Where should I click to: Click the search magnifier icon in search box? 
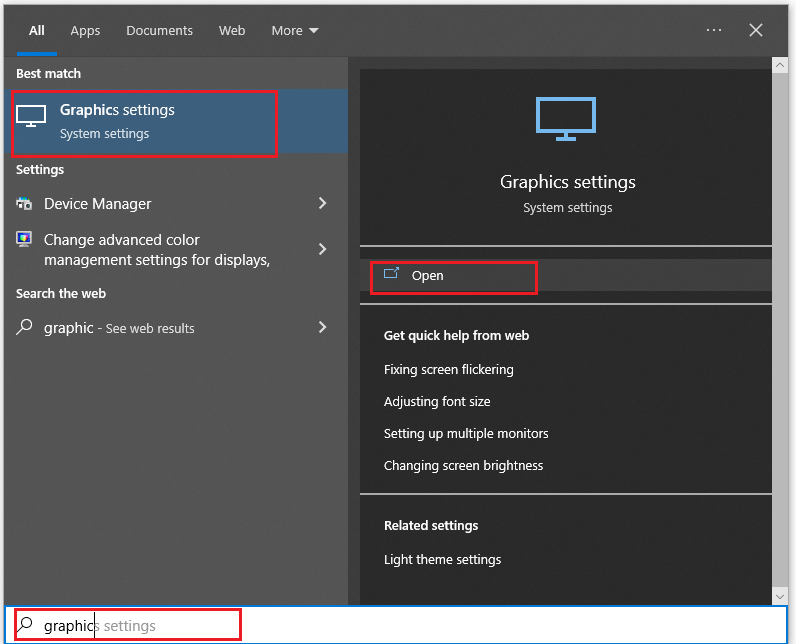(x=25, y=625)
